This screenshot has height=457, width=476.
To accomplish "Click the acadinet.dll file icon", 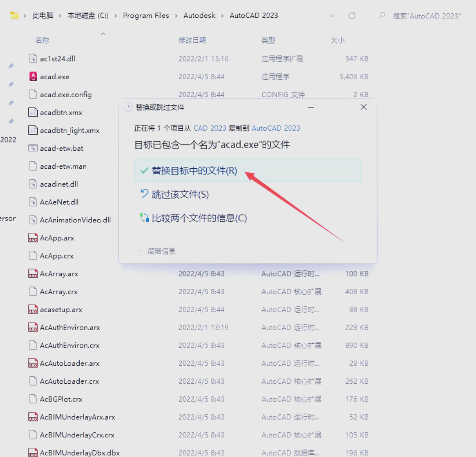I will click(x=33, y=184).
